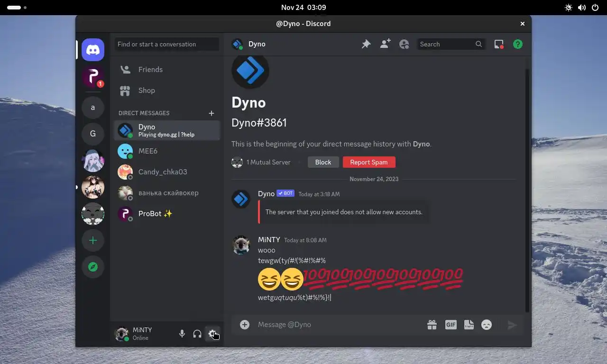Open Discord home direct messages button
The width and height of the screenshot is (607, 364).
(x=93, y=50)
